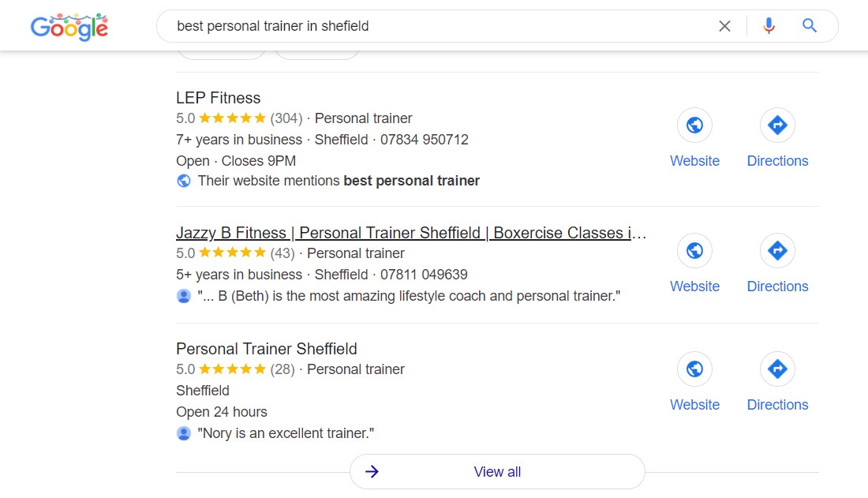The height and width of the screenshot is (498, 868).
Task: Click the Directions icon for Personal Trainer Sheffield
Action: [777, 369]
